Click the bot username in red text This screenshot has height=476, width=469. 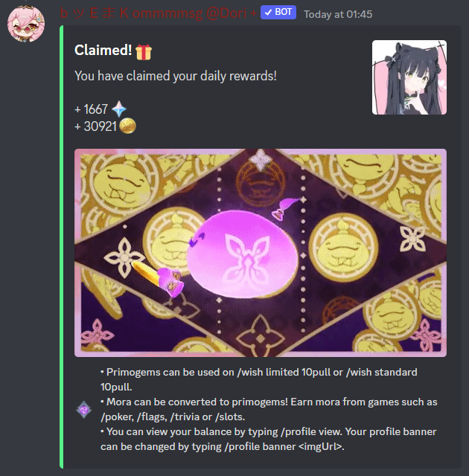coord(159,13)
